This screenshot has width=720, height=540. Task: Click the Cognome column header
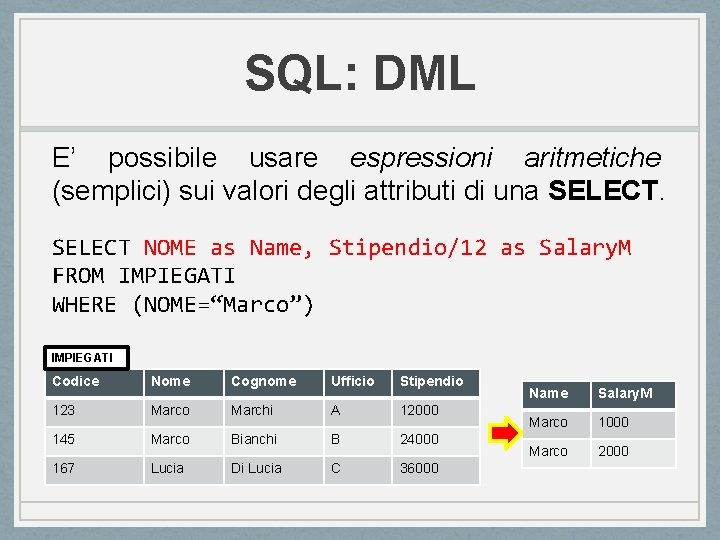coord(274,382)
